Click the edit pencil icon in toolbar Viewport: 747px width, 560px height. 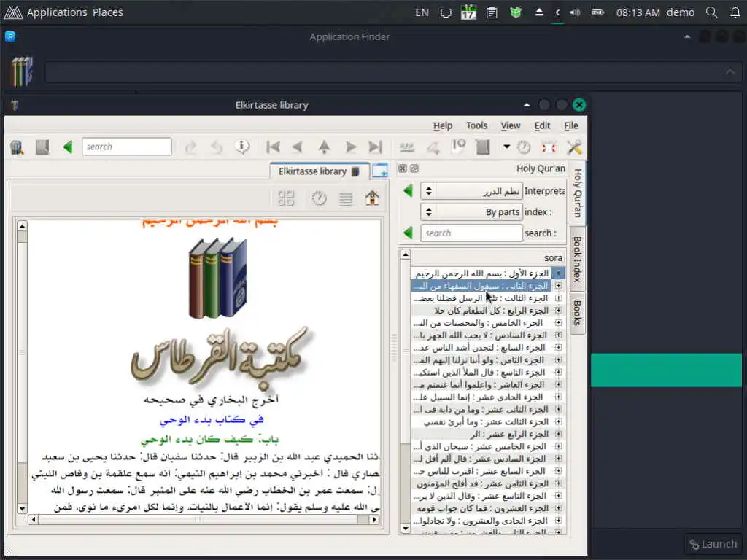pos(433,147)
